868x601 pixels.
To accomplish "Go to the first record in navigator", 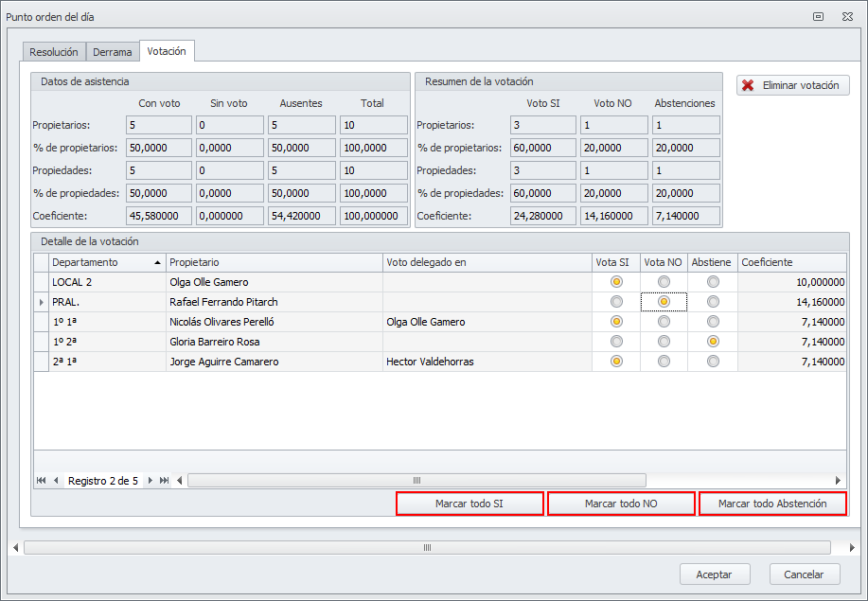I will point(42,481).
